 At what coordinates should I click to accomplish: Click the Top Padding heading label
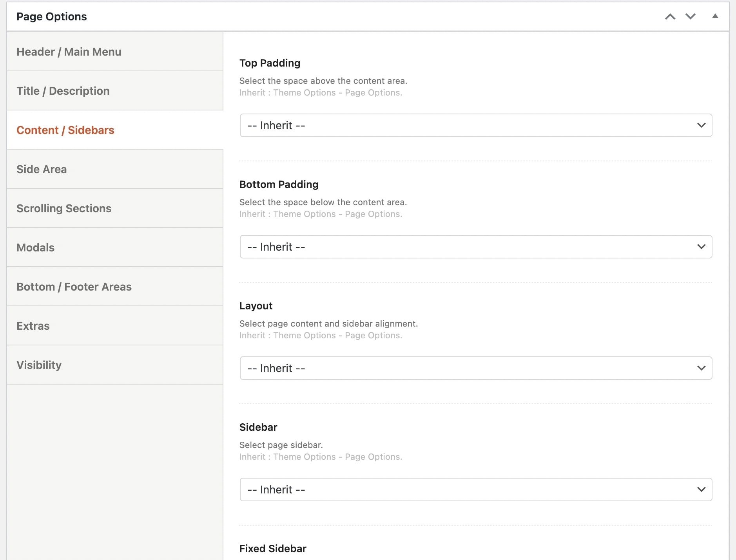(x=270, y=63)
